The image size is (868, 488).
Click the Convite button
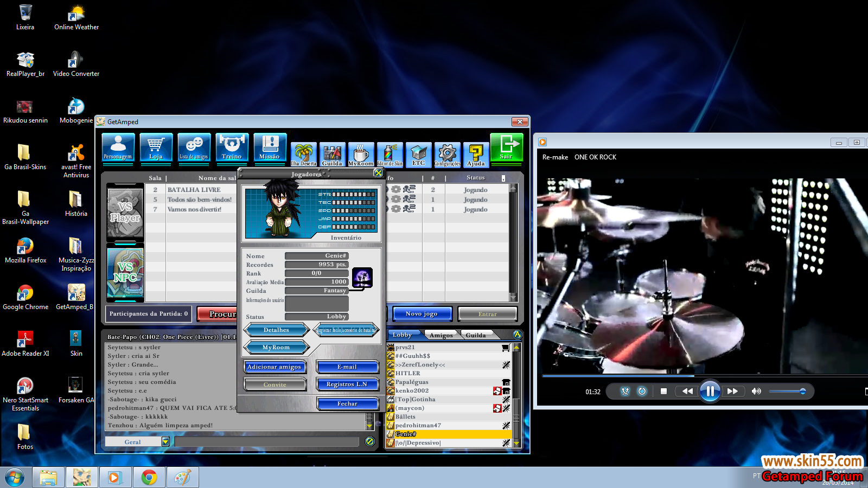(275, 384)
